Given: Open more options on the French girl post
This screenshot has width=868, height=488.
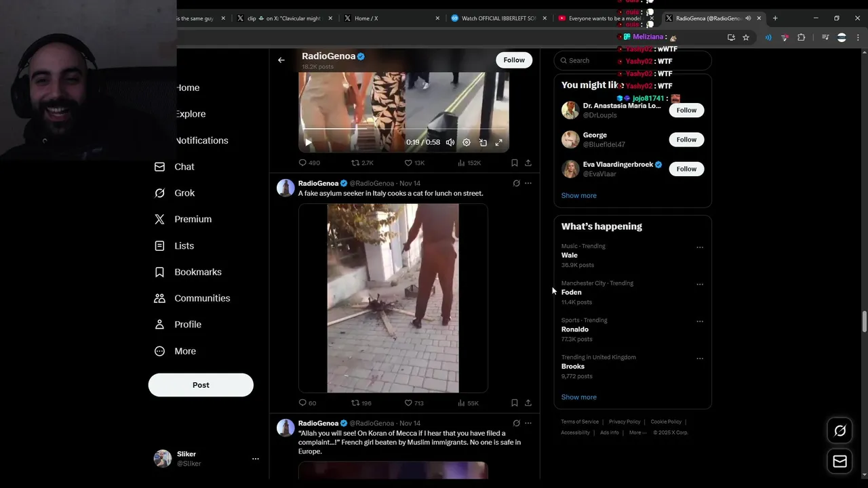Looking at the screenshot, I should (x=528, y=423).
